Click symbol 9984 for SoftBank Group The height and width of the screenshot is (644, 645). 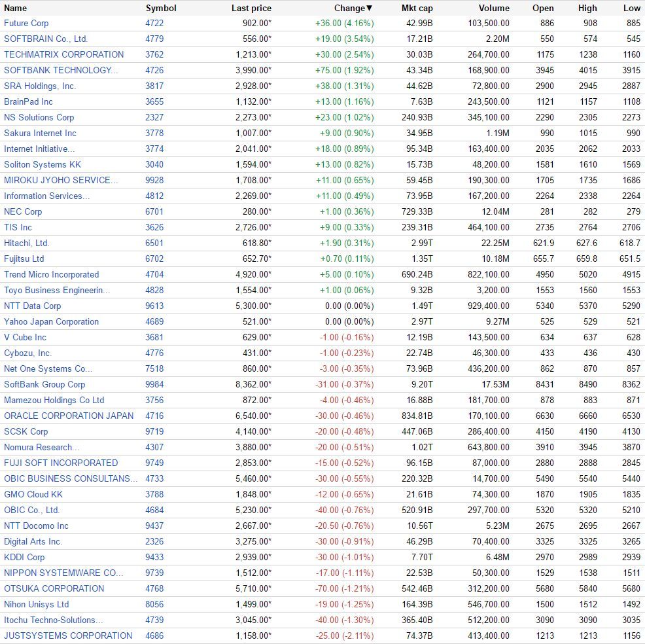[154, 384]
